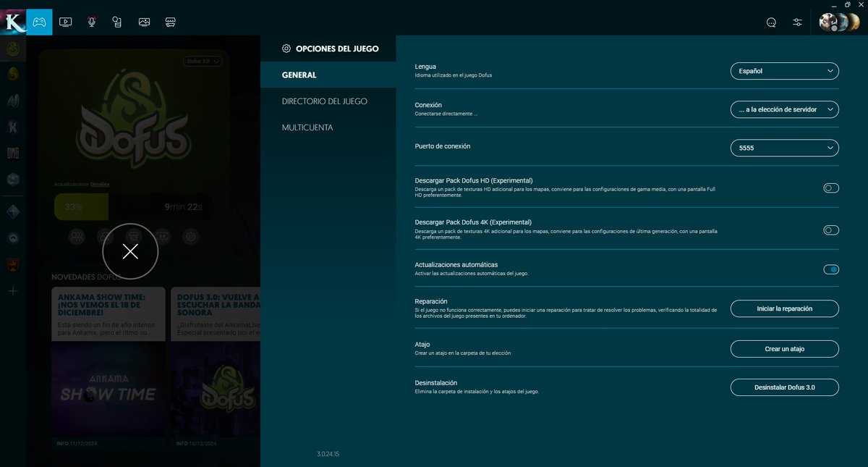Open Ankama Show Time news card
The height and width of the screenshot is (467, 868).
click(x=109, y=369)
